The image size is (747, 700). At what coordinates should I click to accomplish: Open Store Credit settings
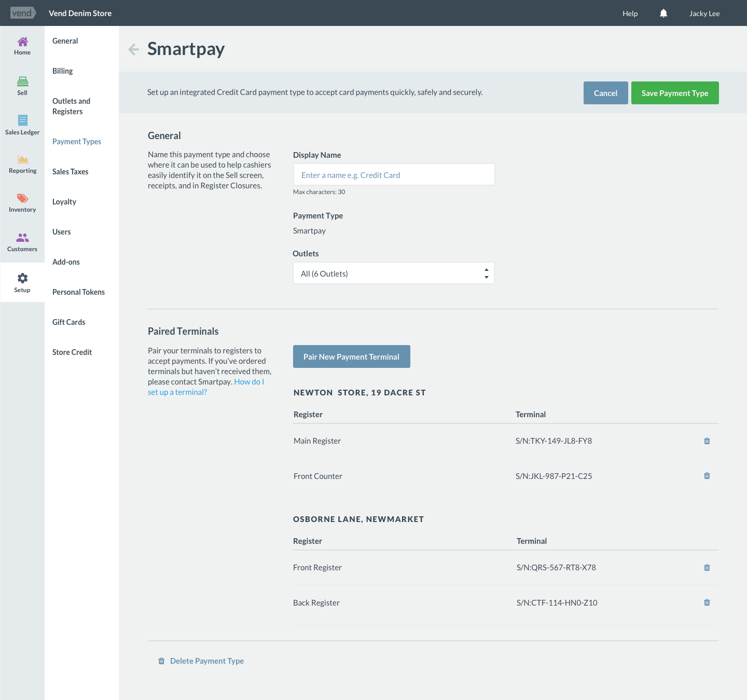tap(72, 352)
